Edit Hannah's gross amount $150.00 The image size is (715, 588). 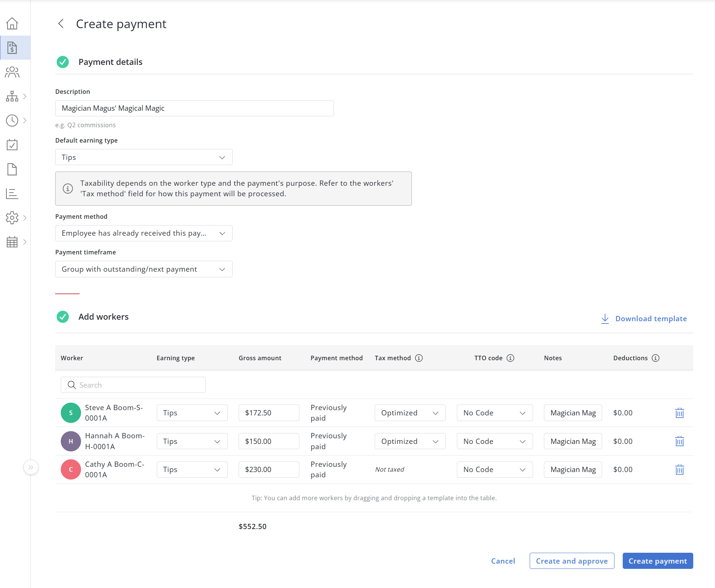269,441
